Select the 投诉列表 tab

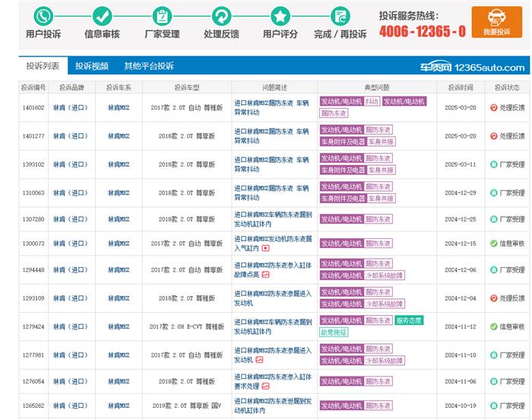[43, 66]
